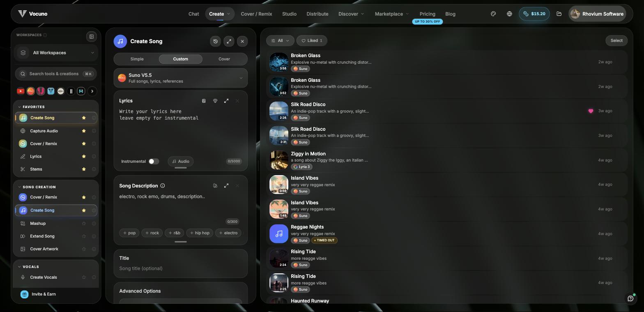Click into the Song title input field

click(x=181, y=268)
